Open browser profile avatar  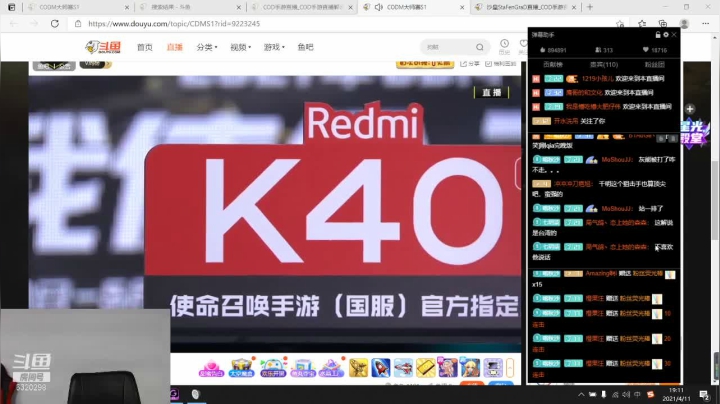point(684,23)
